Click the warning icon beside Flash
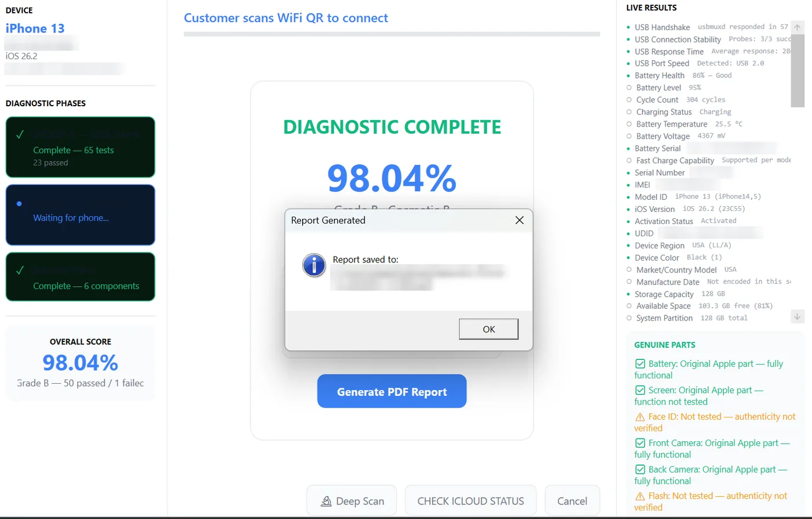Screen dimensions: 812x519 click(640, 496)
